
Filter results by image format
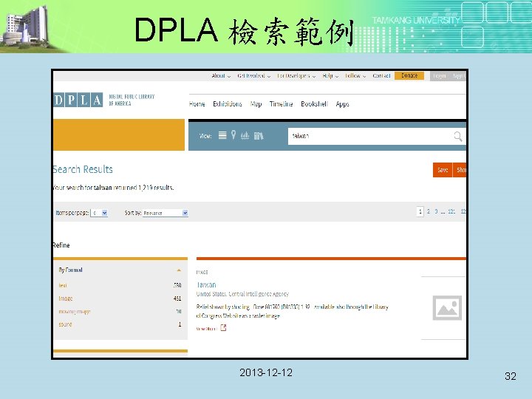(66, 299)
